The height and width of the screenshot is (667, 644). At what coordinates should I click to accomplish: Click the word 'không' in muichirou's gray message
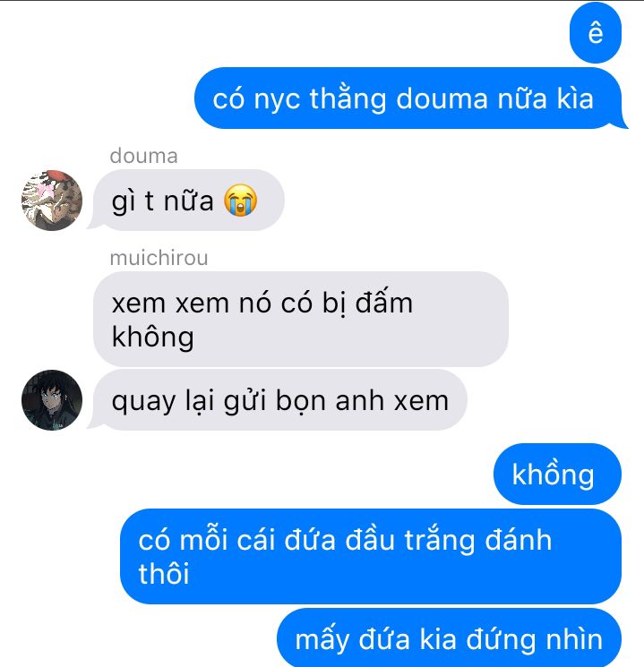coord(153,337)
